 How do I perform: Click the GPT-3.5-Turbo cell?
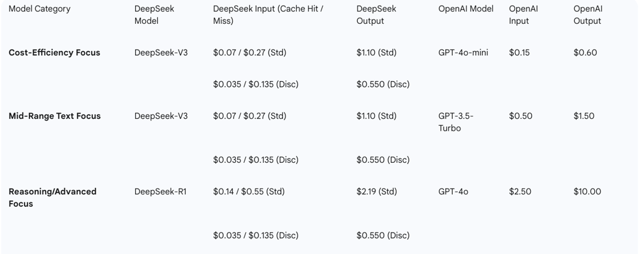[456, 122]
